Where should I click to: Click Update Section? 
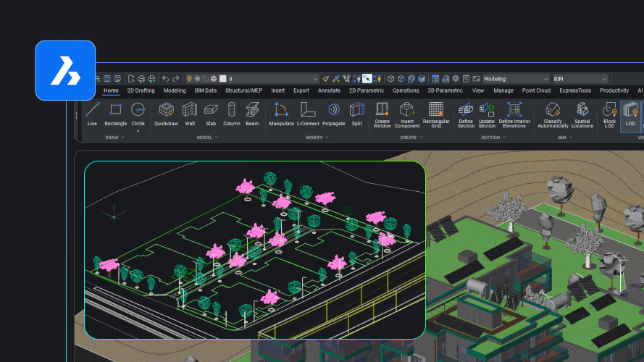[487, 115]
